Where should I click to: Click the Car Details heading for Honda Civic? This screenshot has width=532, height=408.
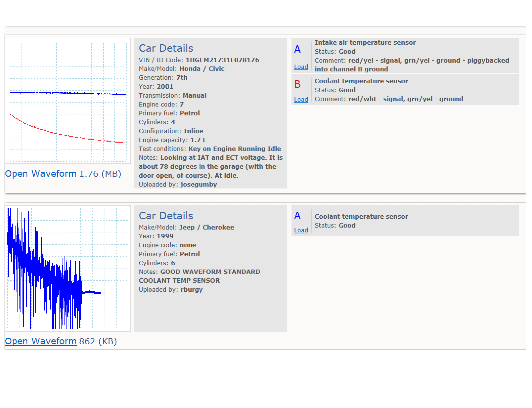tap(166, 48)
